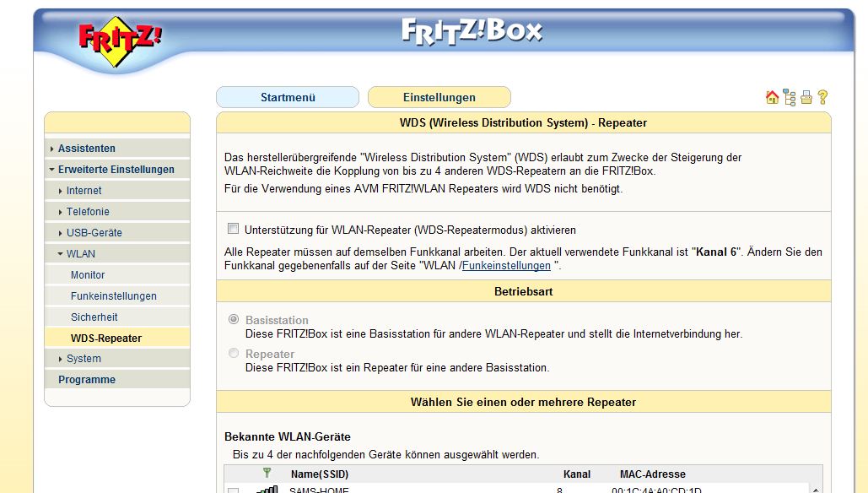
Task: Open the sitemap tree icon
Action: (790, 98)
